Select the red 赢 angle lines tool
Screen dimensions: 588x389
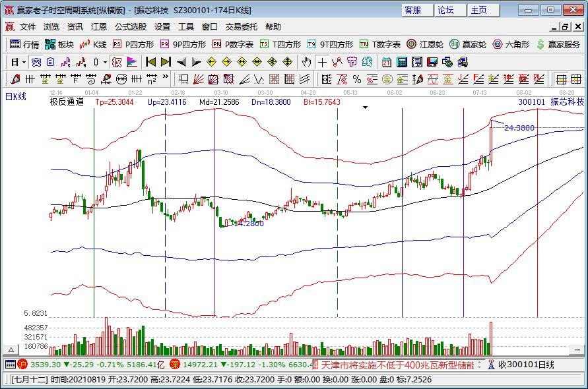point(523,79)
